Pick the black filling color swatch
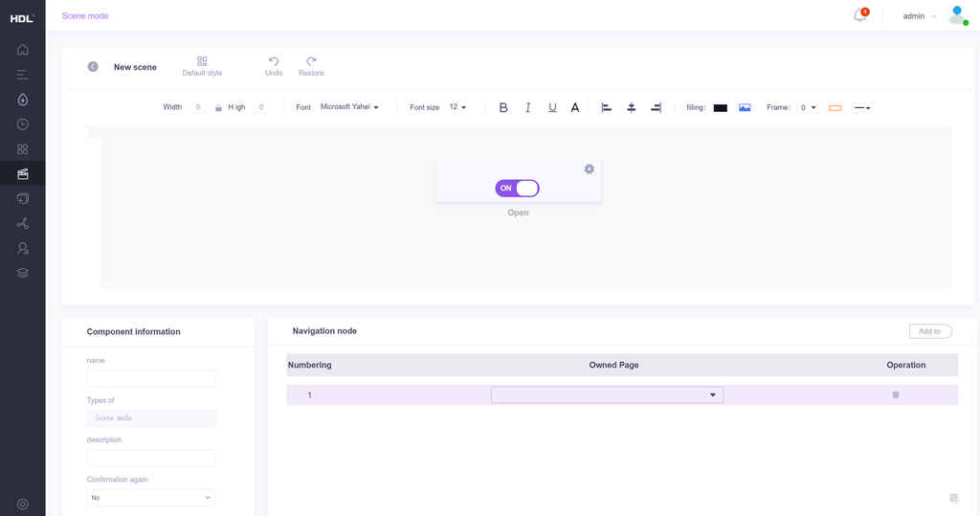The image size is (980, 516). (721, 108)
